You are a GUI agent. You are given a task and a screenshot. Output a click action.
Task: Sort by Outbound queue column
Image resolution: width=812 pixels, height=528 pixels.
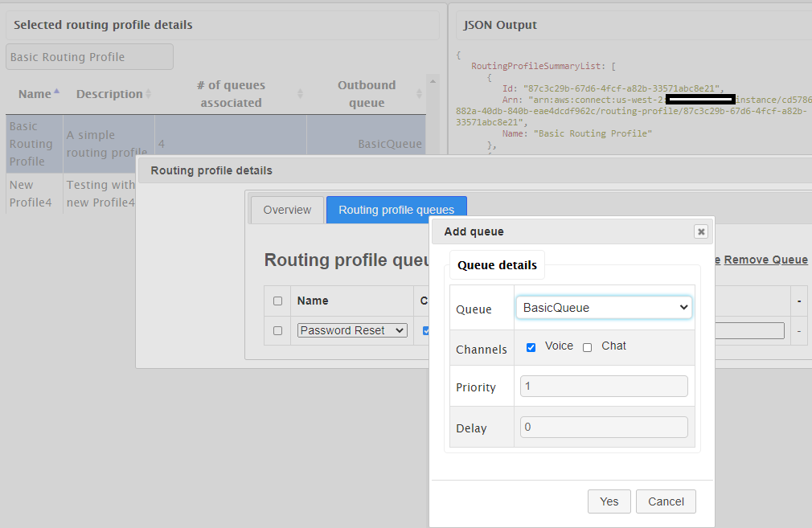coord(367,94)
